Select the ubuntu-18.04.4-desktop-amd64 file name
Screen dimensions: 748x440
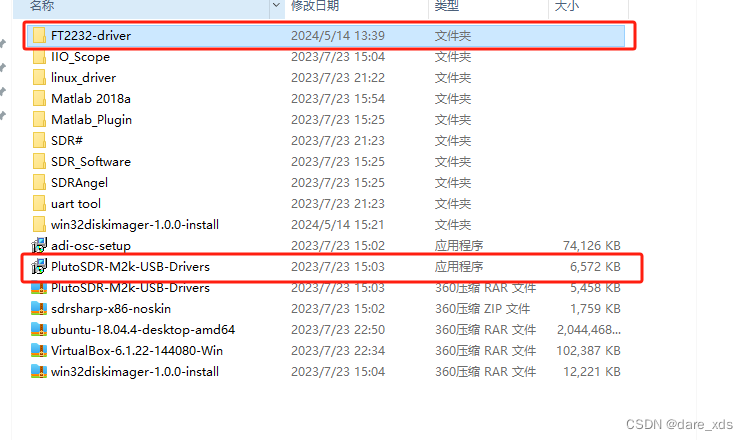tap(143, 330)
